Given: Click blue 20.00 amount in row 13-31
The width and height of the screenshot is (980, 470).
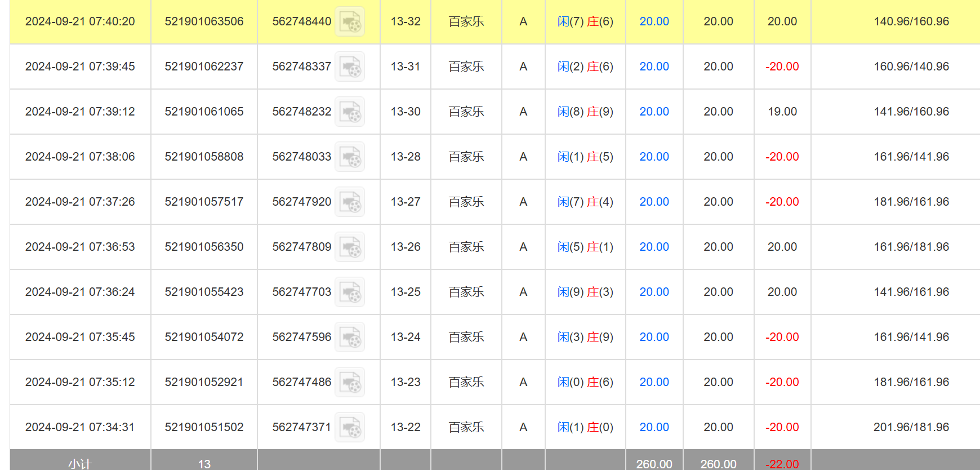Looking at the screenshot, I should (654, 66).
